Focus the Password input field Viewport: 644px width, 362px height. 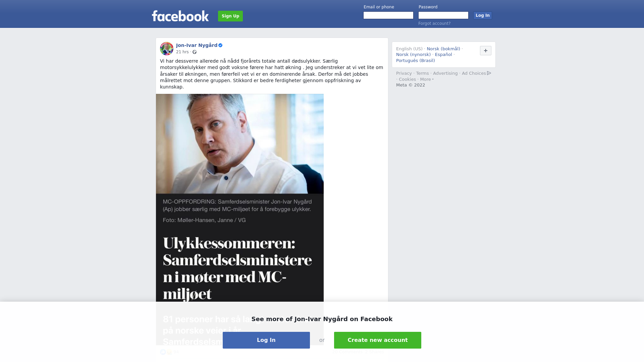[x=443, y=15]
